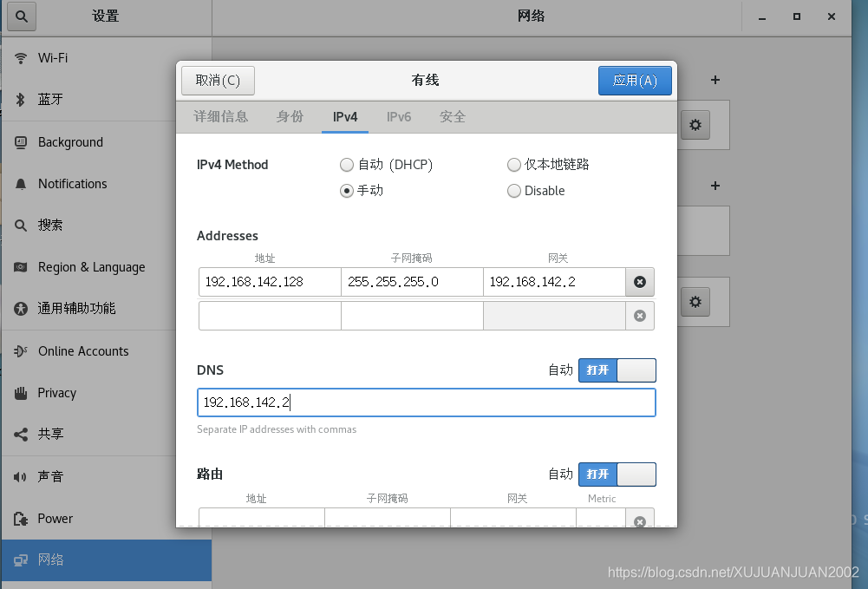Open Region & Language settings

pos(107,267)
